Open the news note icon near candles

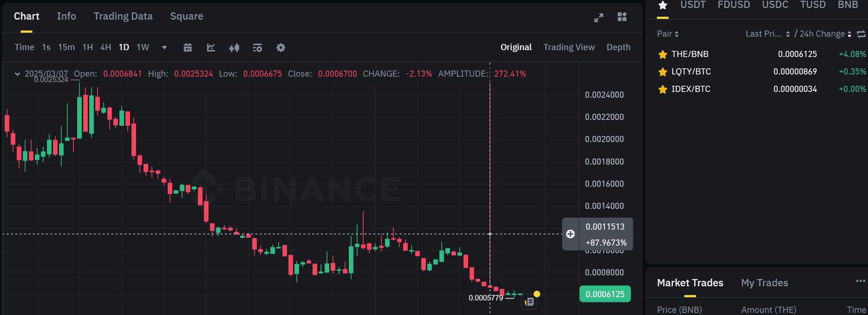point(529,302)
